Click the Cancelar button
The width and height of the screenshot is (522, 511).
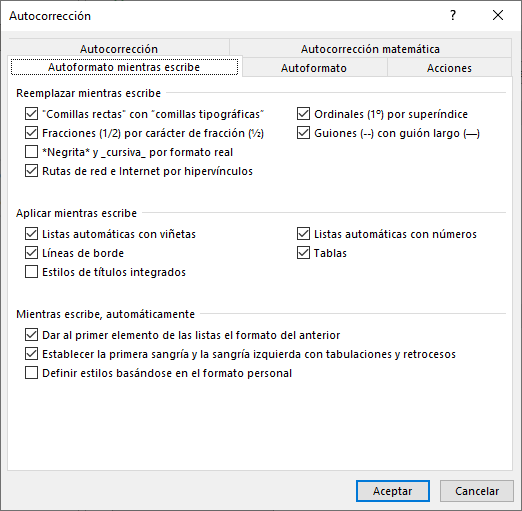pos(477,491)
